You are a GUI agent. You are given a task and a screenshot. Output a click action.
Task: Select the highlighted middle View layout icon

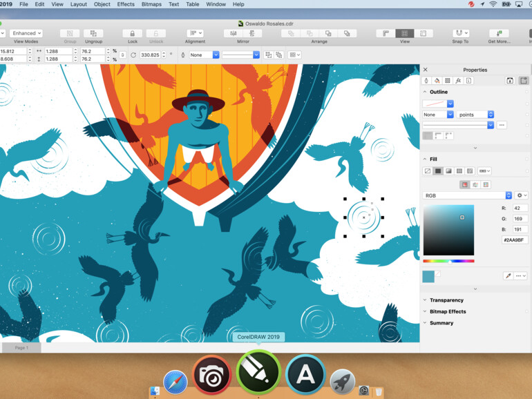(404, 33)
